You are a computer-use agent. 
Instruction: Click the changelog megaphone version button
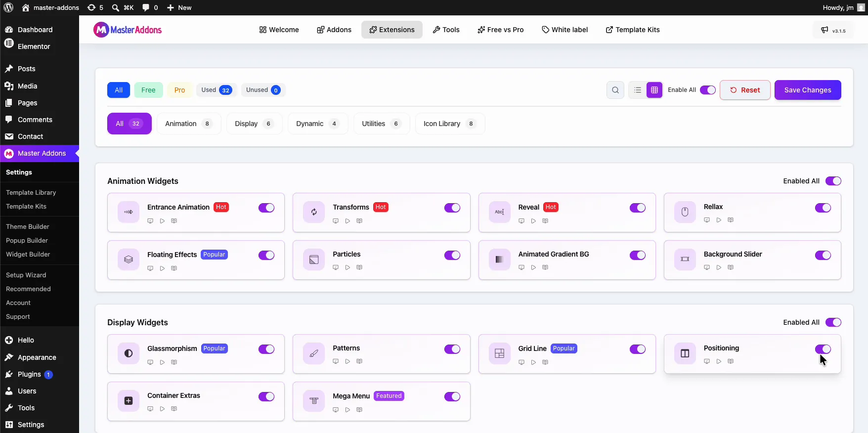(x=833, y=30)
